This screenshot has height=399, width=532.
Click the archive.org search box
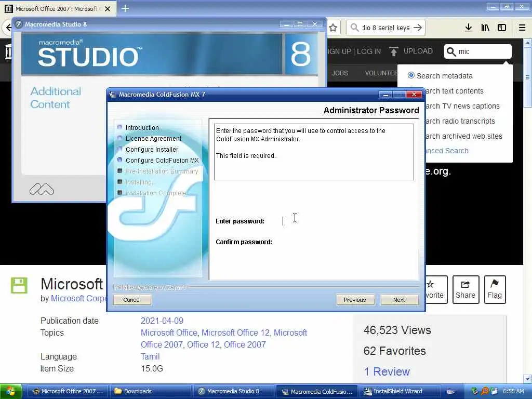[478, 51]
